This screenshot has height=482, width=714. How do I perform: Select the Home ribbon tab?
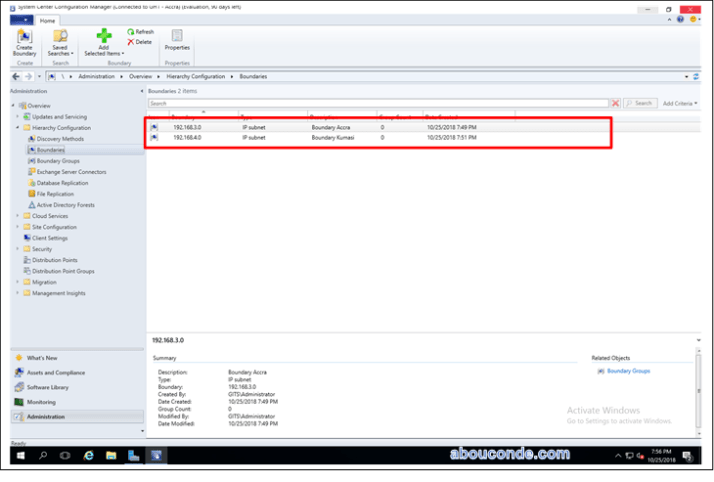pyautogui.click(x=47, y=19)
